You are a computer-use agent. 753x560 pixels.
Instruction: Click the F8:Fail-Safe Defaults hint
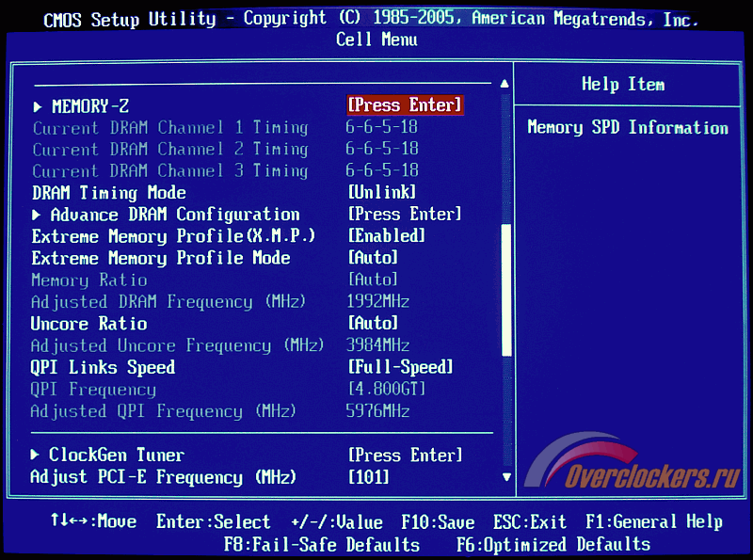322,545
